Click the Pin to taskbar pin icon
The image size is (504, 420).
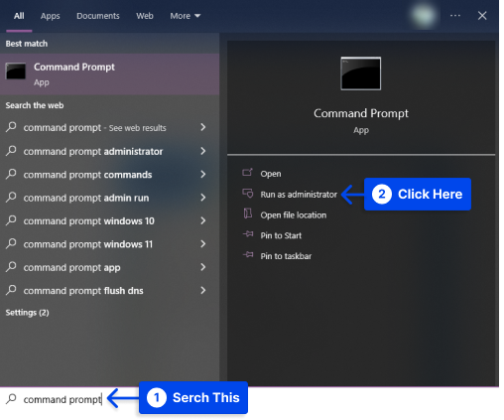[248, 255]
